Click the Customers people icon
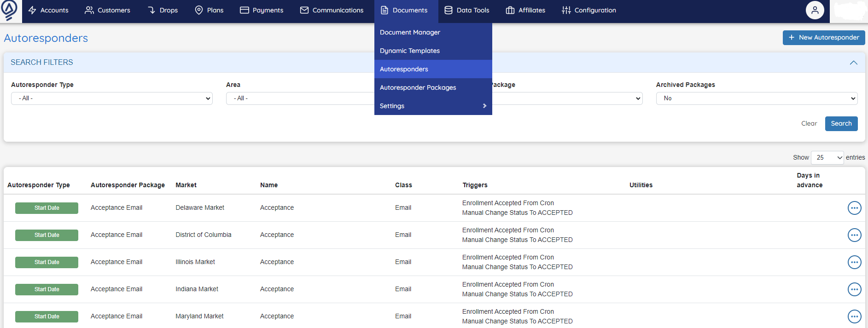 (89, 10)
